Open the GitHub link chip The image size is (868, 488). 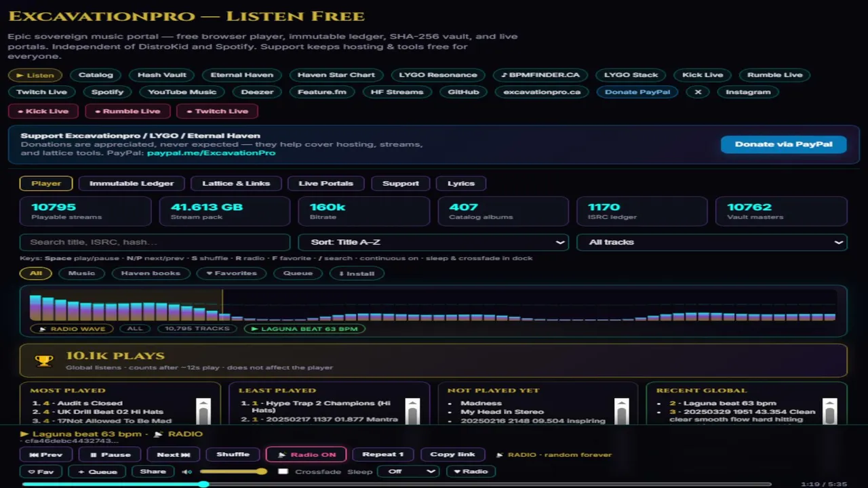[463, 92]
